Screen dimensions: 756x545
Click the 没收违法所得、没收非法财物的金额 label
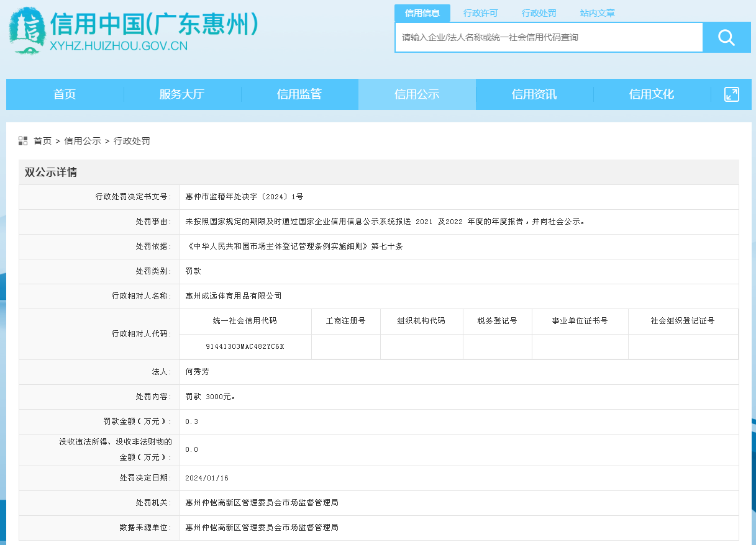tap(116, 449)
